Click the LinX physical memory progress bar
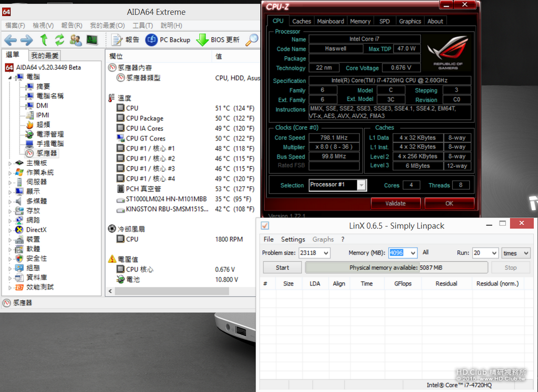Viewport: 538px width, 392px height. tap(396, 268)
